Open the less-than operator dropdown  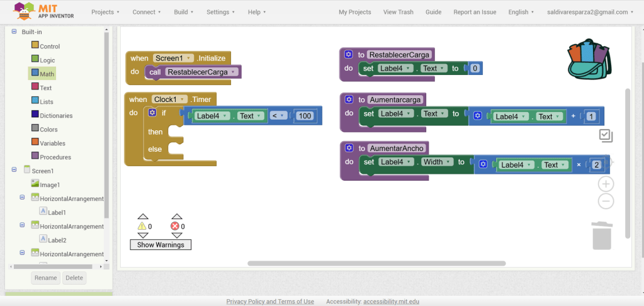279,116
